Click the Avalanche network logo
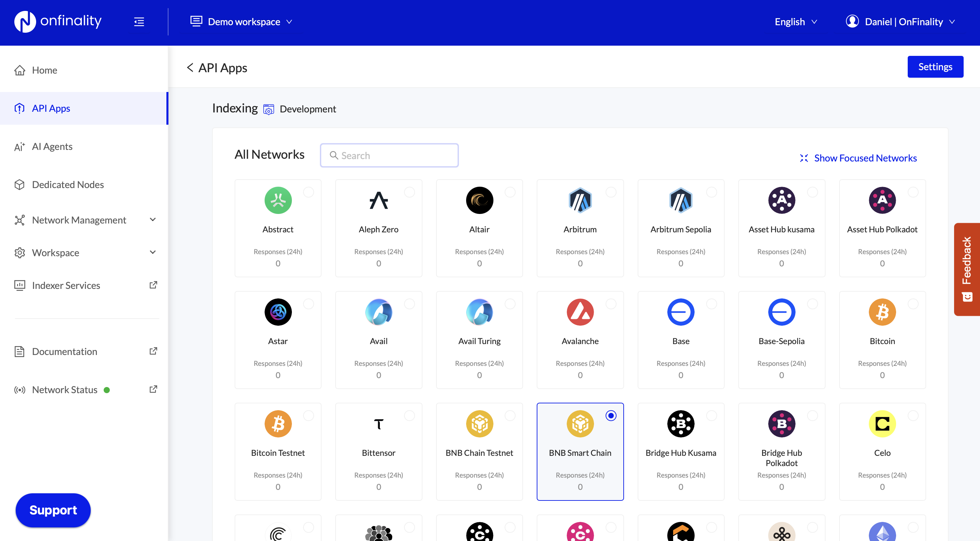Screen dimensions: 980x541 580,312
